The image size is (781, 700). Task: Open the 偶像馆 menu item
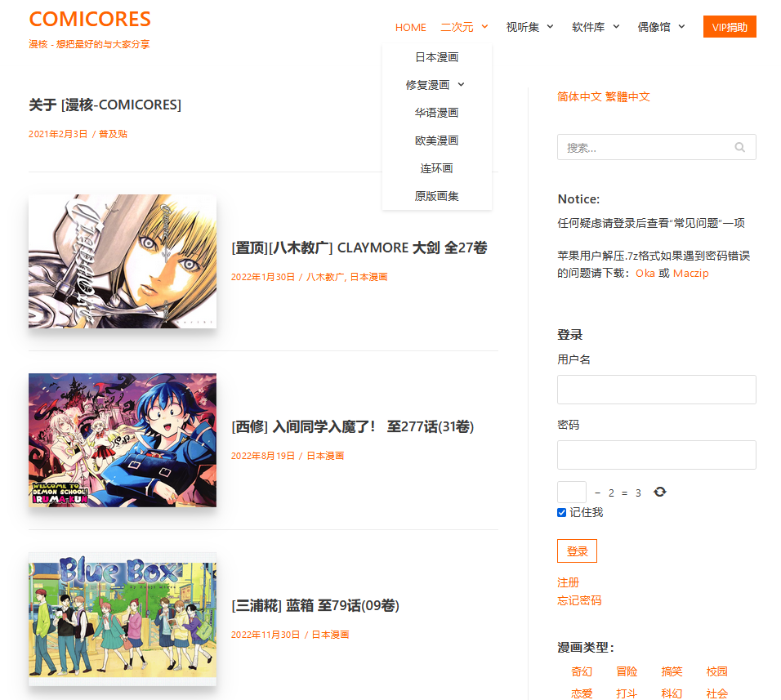pos(654,27)
